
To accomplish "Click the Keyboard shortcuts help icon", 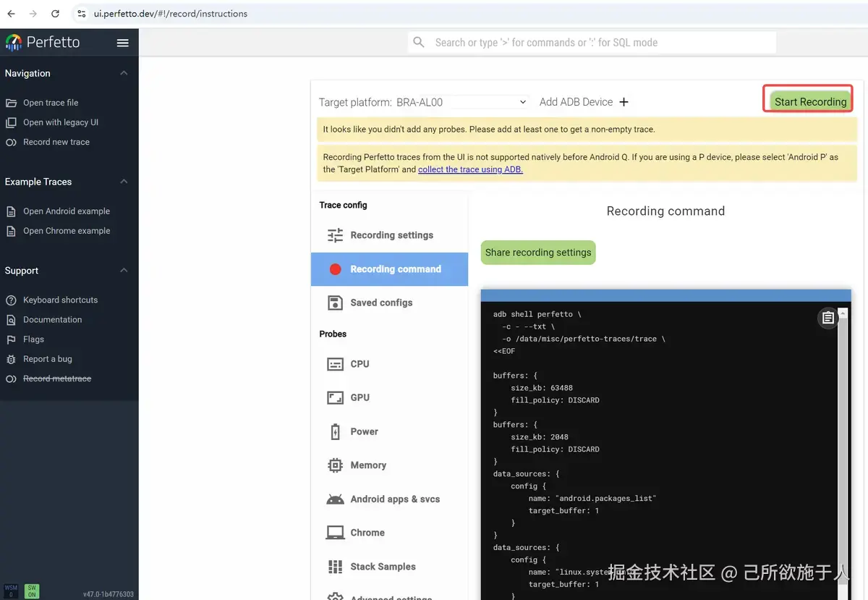I will 11,300.
